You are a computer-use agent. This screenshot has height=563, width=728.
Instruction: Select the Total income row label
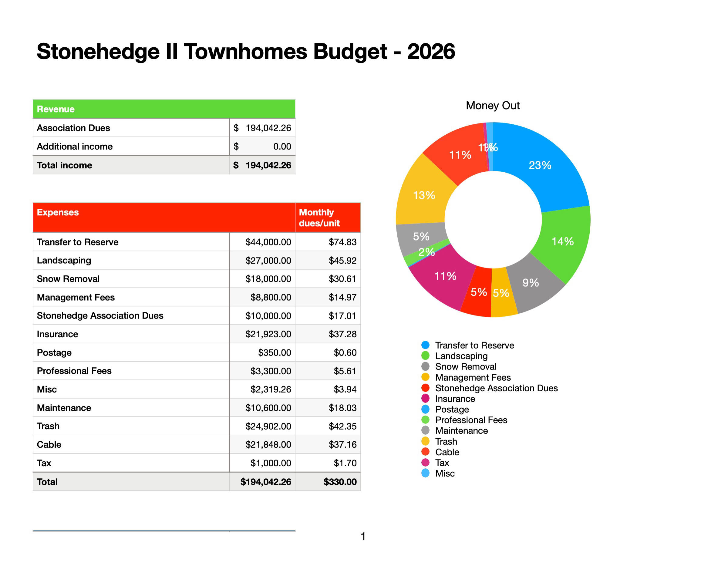tap(64, 165)
